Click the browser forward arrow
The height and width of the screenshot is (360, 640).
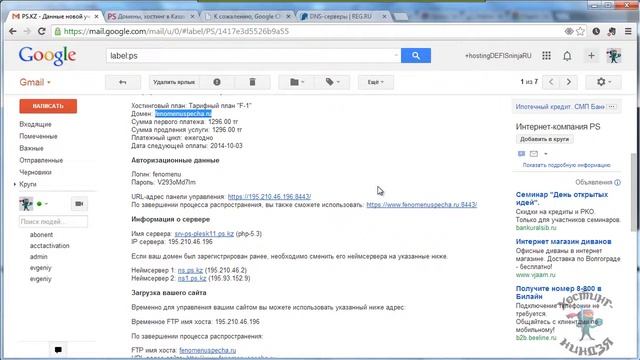pos(27,31)
